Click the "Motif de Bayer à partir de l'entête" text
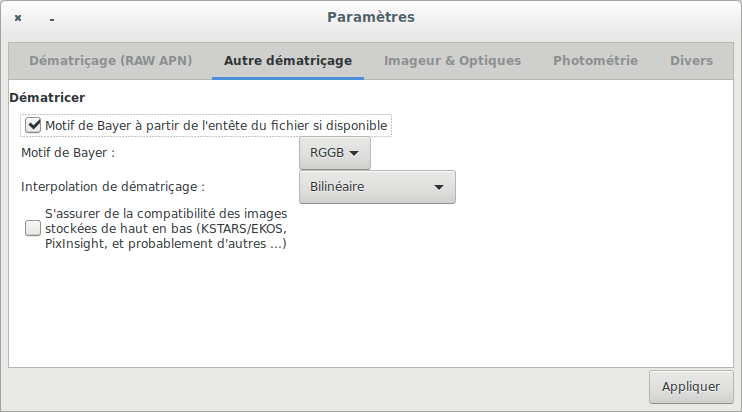 216,126
